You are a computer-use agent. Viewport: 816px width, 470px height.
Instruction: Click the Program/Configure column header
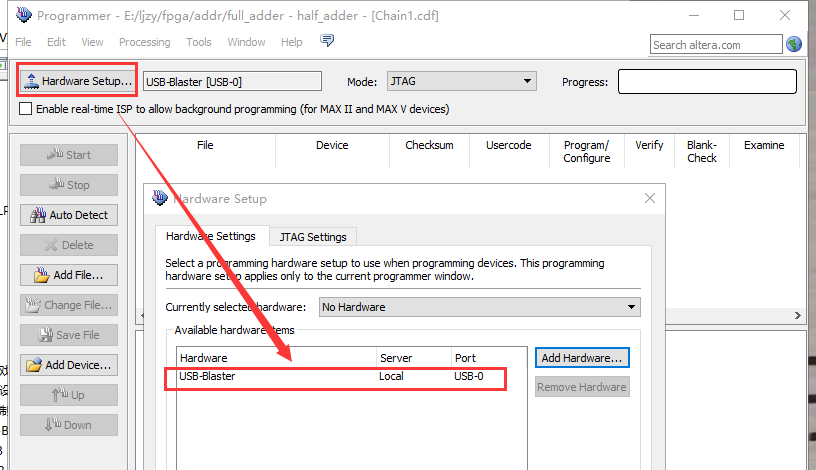pyautogui.click(x=586, y=151)
